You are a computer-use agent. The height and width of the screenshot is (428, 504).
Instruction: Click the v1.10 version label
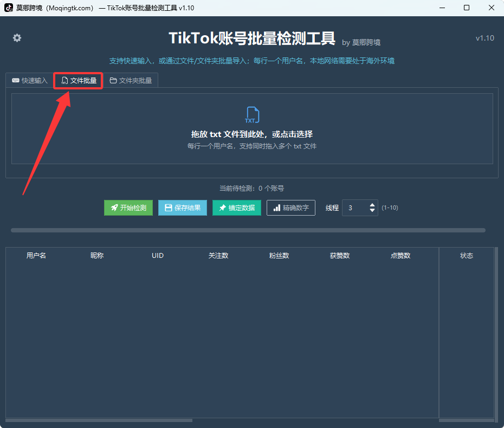[484, 38]
